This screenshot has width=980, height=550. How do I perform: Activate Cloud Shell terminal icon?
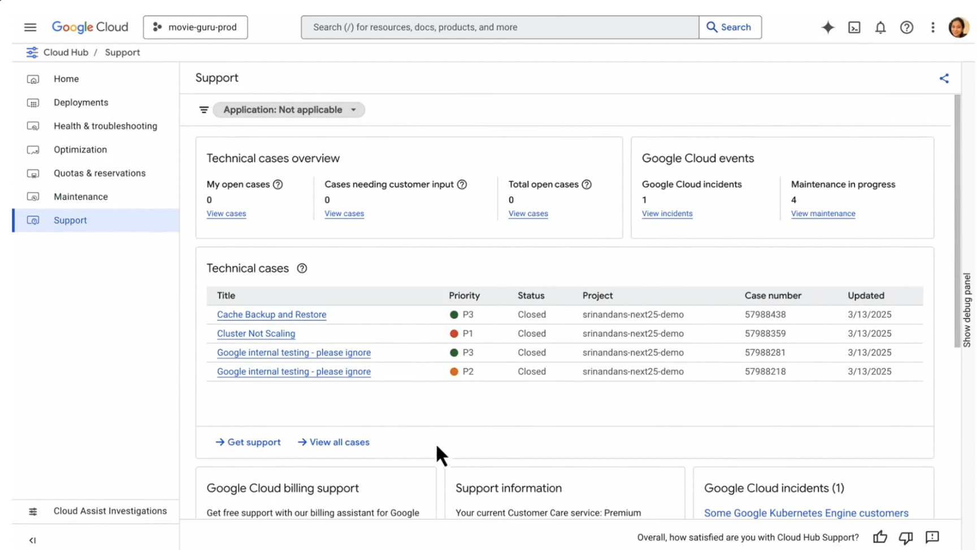pyautogui.click(x=854, y=27)
